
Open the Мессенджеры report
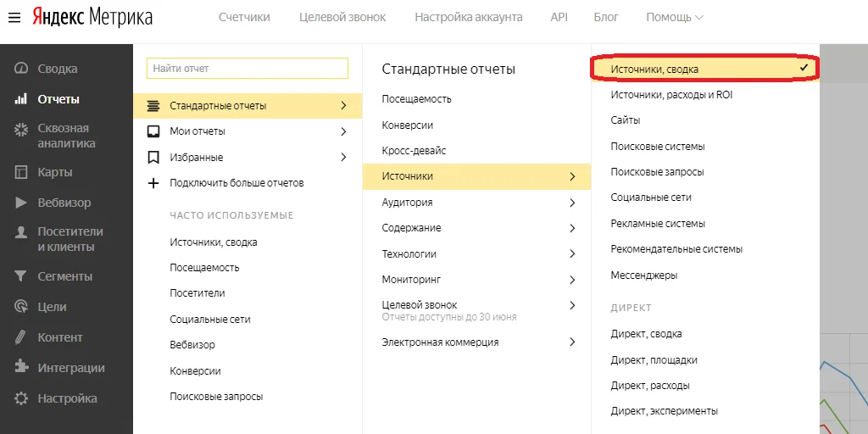(x=644, y=275)
